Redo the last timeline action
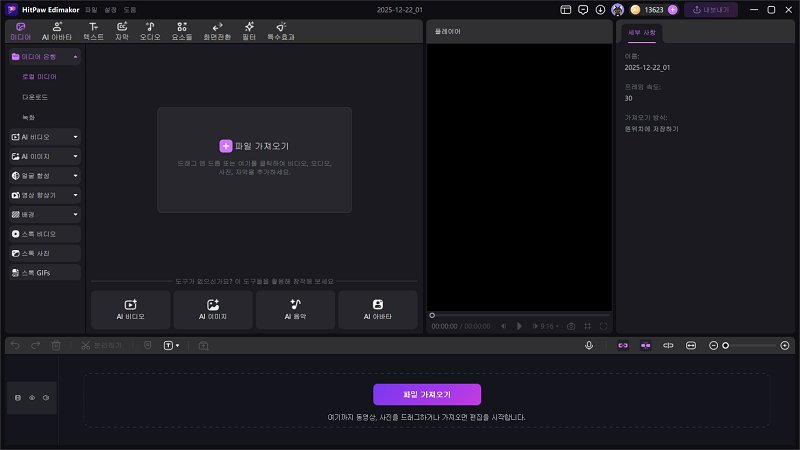Viewport: 800px width, 450px height. point(36,345)
